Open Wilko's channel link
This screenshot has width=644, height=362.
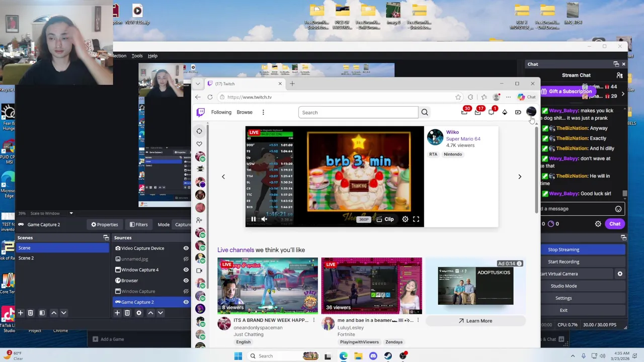[x=452, y=132]
